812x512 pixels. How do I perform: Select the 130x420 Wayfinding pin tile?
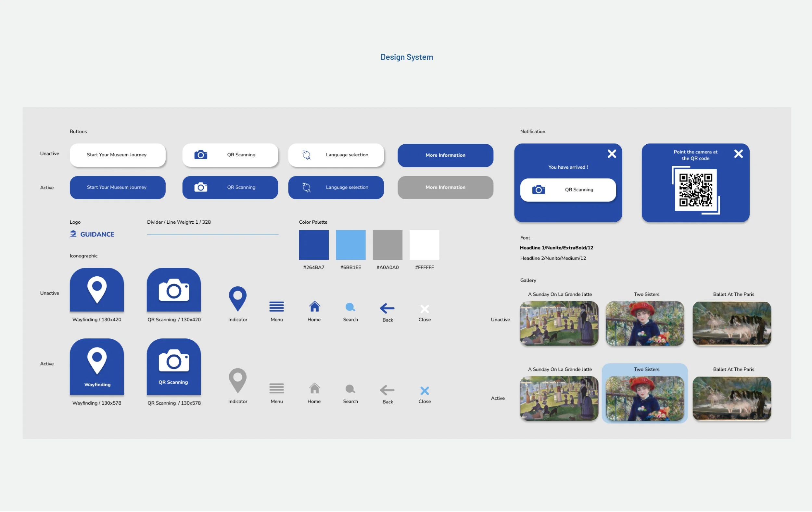(x=97, y=290)
